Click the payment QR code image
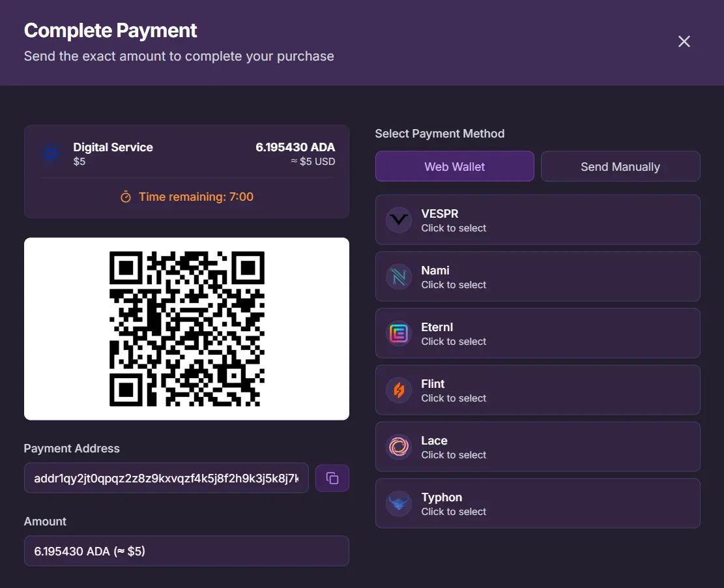Viewport: 724px width, 588px height. 186,329
